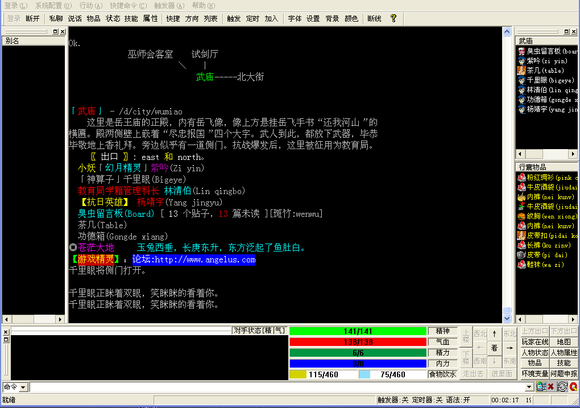
Task: Open 系统配置 menu
Action: point(54,6)
